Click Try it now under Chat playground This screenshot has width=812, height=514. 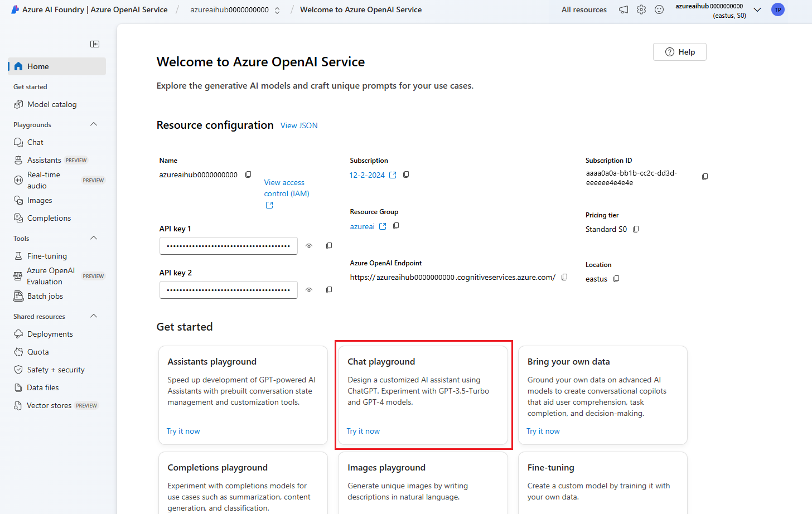[x=363, y=430]
